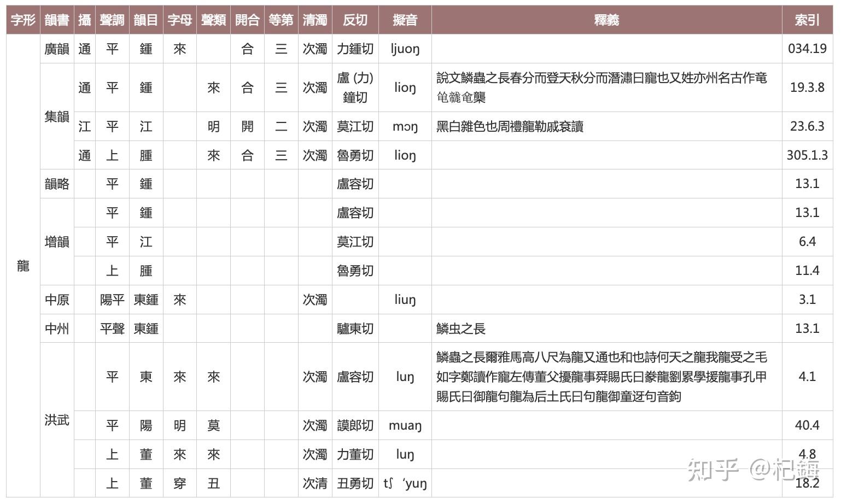Click the liuŋ reconstruction cell
This screenshot has height=504, width=841.
tap(405, 300)
